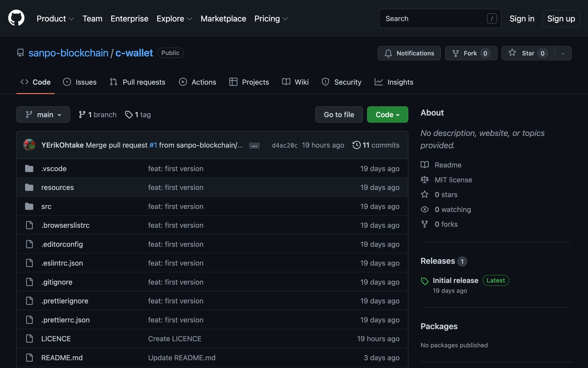Click the 0 forks link

(439, 224)
